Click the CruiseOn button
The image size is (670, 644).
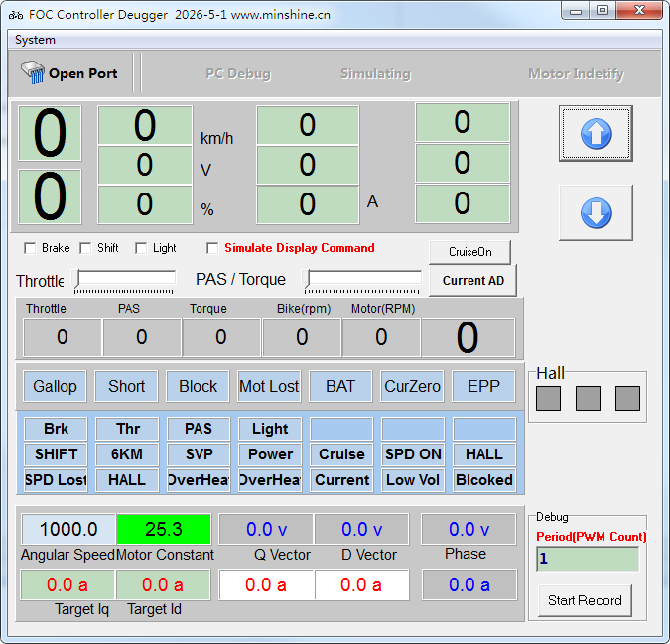click(469, 252)
